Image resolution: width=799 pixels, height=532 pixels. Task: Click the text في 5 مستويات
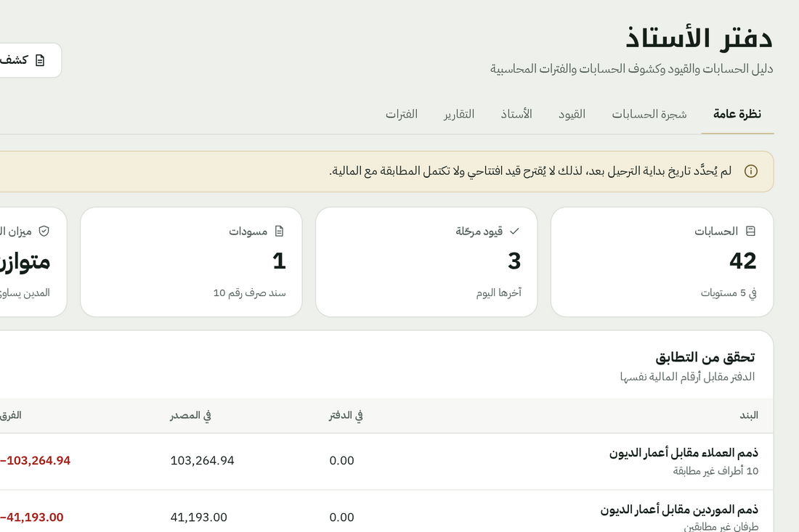(x=728, y=293)
